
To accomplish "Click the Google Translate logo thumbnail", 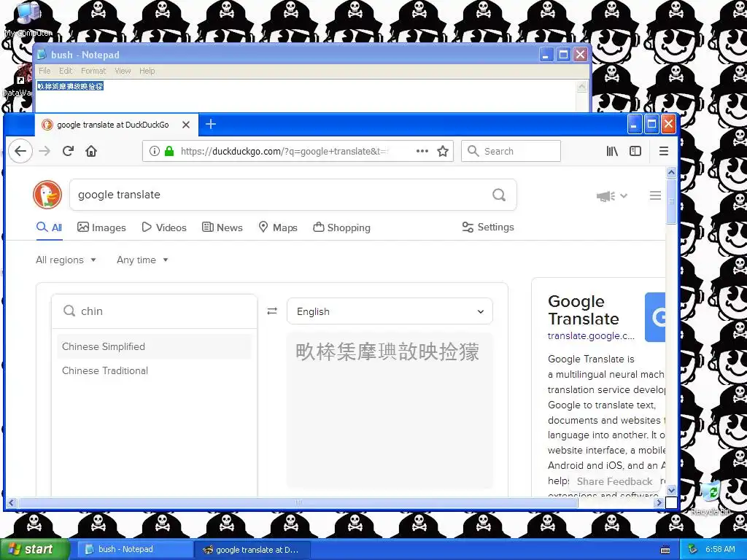I will (655, 317).
